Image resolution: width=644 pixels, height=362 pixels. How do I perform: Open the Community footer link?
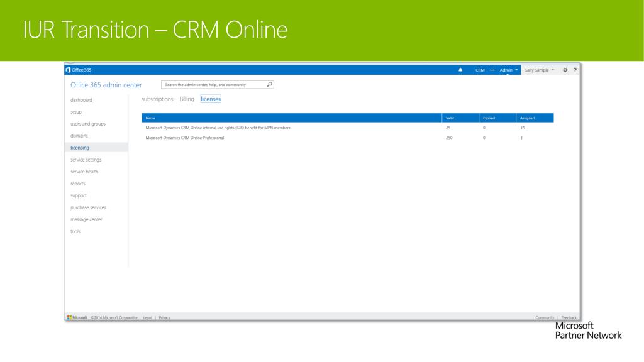pyautogui.click(x=545, y=317)
